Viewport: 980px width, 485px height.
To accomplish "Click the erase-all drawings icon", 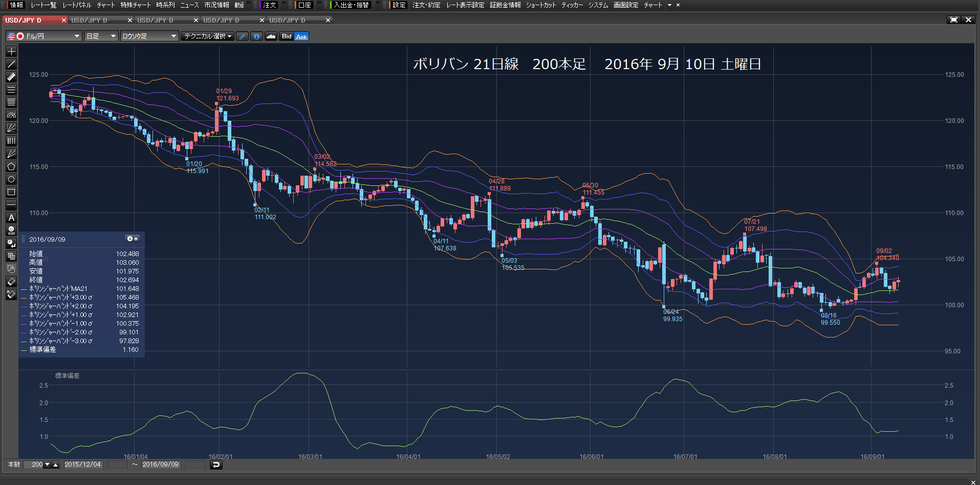I will point(11,294).
